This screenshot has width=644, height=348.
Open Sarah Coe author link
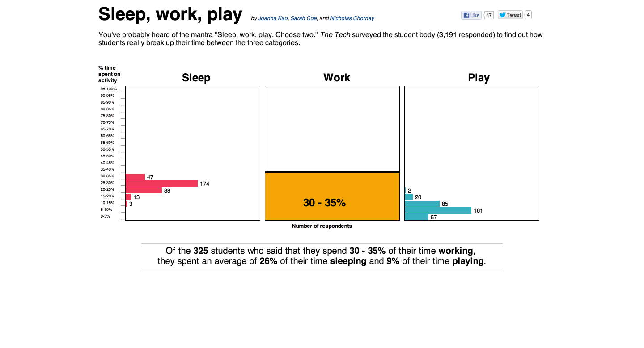[x=304, y=18]
